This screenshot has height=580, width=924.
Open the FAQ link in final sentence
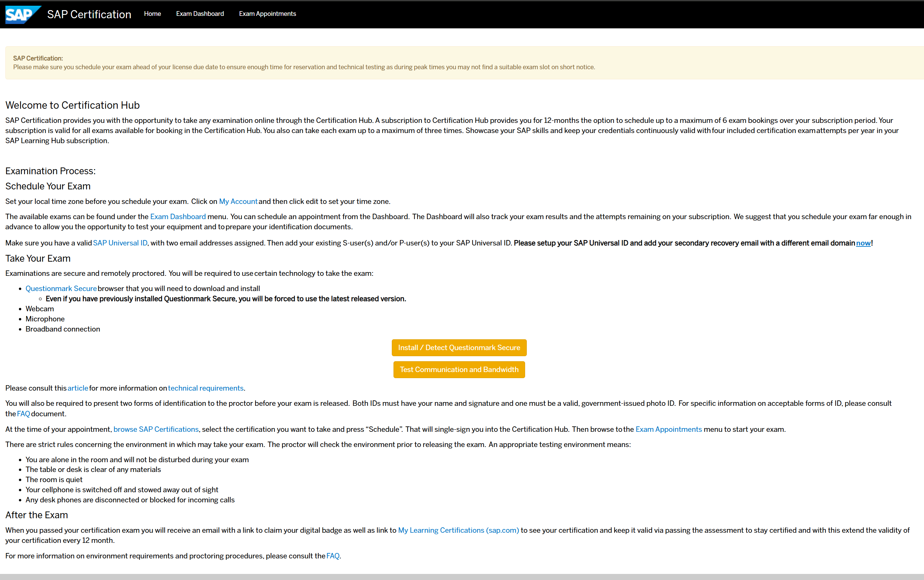(333, 556)
